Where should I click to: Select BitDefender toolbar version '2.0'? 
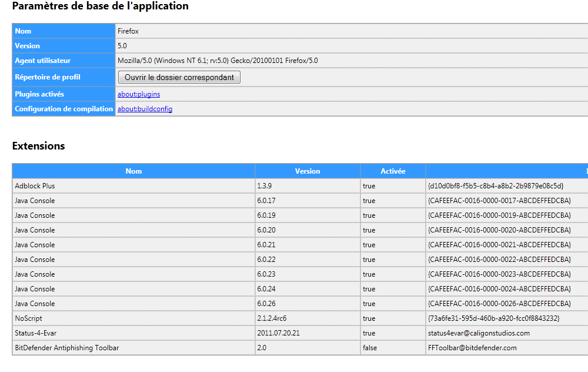pos(262,348)
